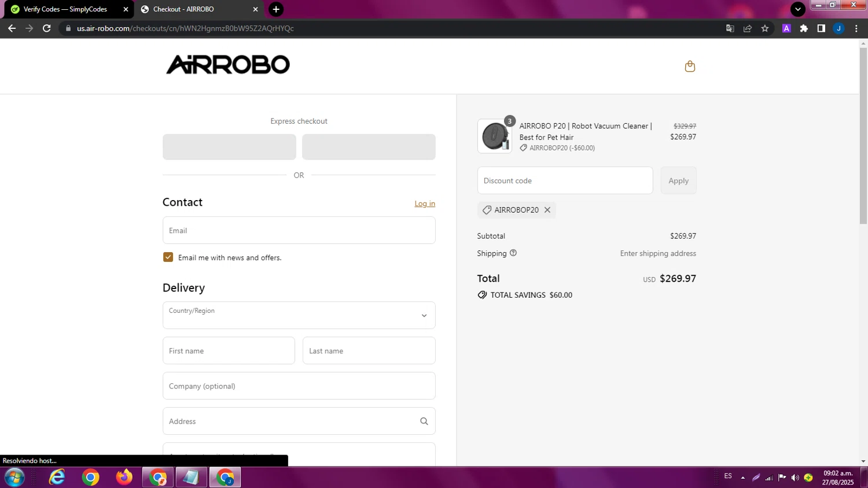Click the First name field
Viewport: 868px width, 488px height.
(229, 350)
